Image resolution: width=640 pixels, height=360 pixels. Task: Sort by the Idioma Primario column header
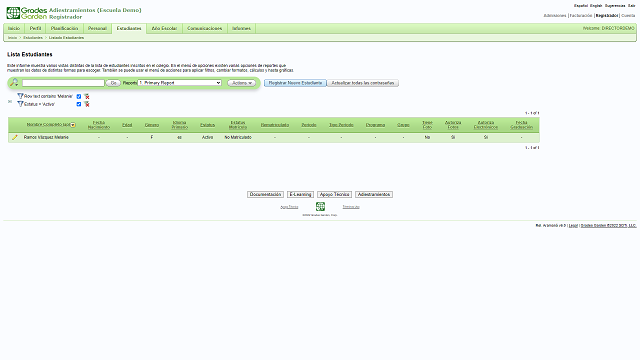point(180,125)
